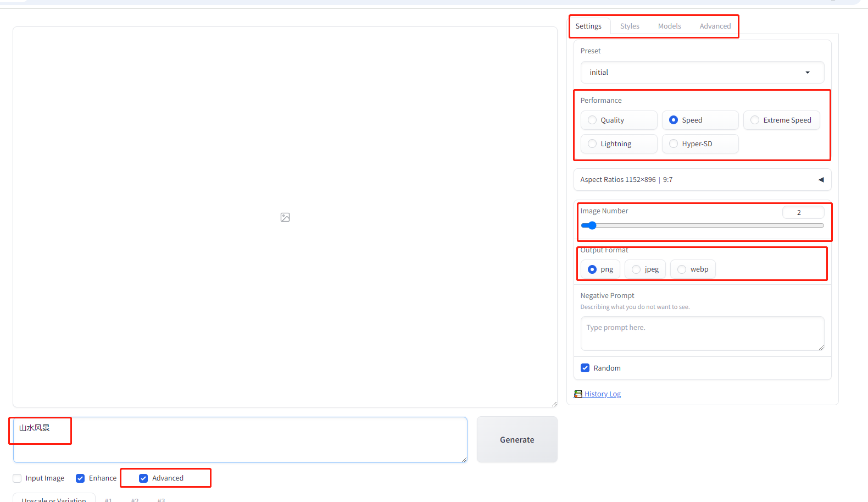
Task: Disable the Random seed checkbox
Action: [x=585, y=368]
